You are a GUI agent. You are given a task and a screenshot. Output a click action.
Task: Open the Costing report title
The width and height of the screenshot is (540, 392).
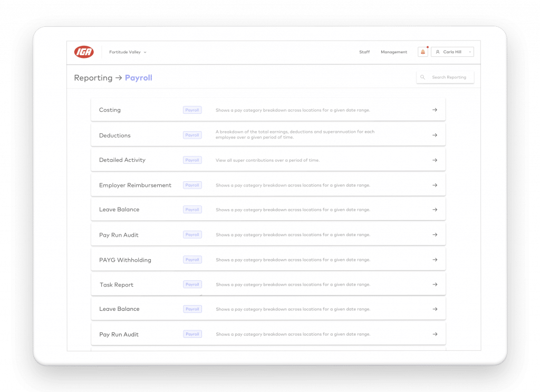pos(110,110)
